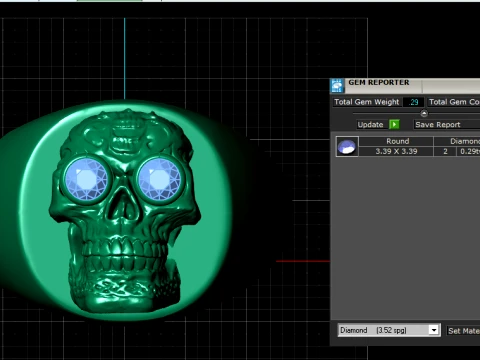This screenshot has width=480, height=360.
Task: Click the Total Gem Weight value field
Action: (x=413, y=102)
